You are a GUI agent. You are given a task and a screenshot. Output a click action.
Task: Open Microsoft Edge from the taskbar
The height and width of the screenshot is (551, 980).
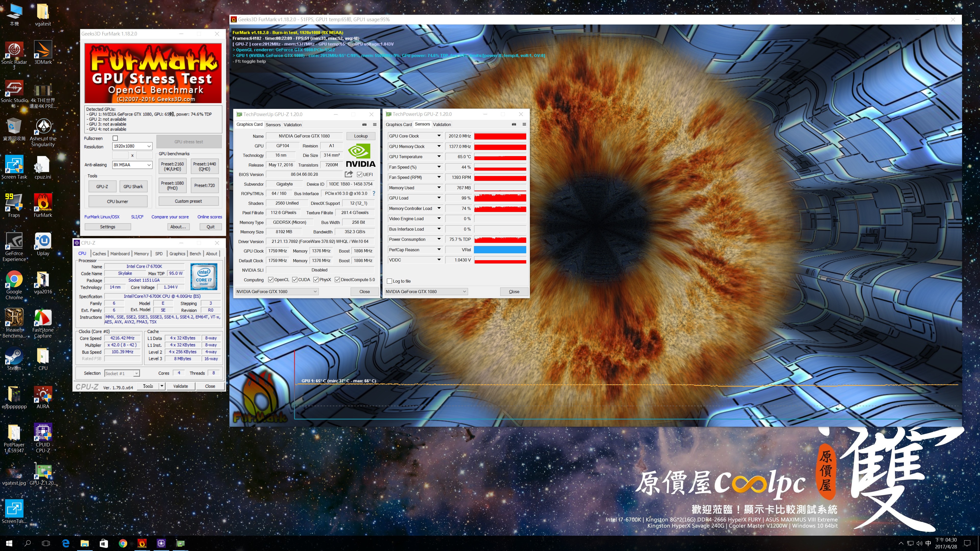[x=65, y=543]
